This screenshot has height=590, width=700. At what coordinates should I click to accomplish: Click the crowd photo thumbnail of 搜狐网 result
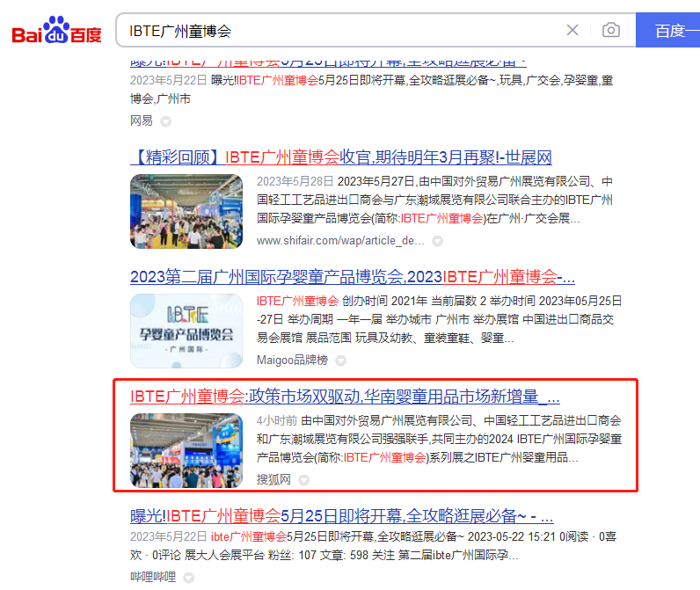pos(186,450)
